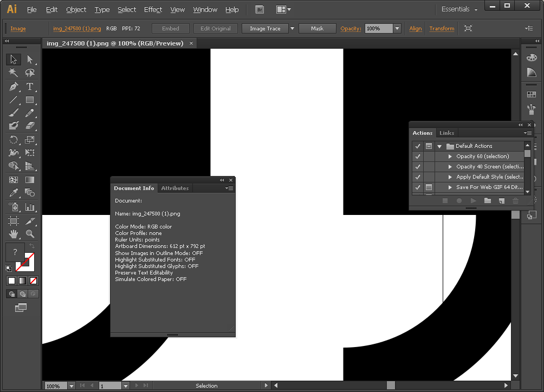The image size is (544, 392).
Task: Toggle dialog box for Save For Web action
Action: point(429,187)
